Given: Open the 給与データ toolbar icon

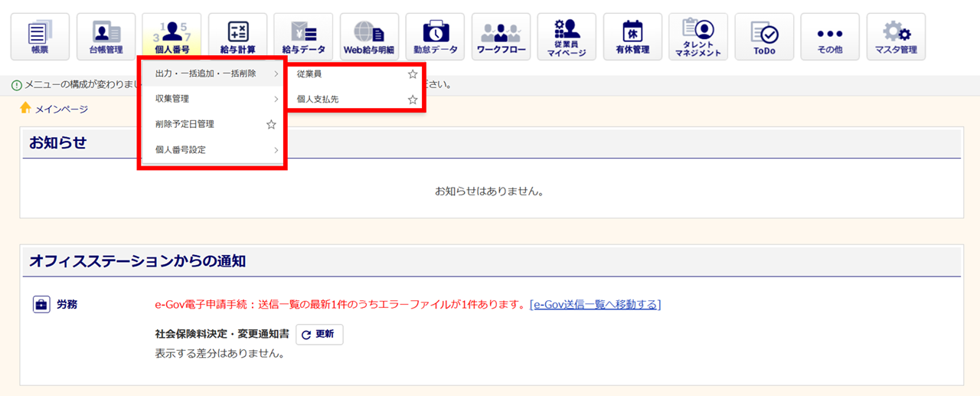Looking at the screenshot, I should [x=303, y=37].
